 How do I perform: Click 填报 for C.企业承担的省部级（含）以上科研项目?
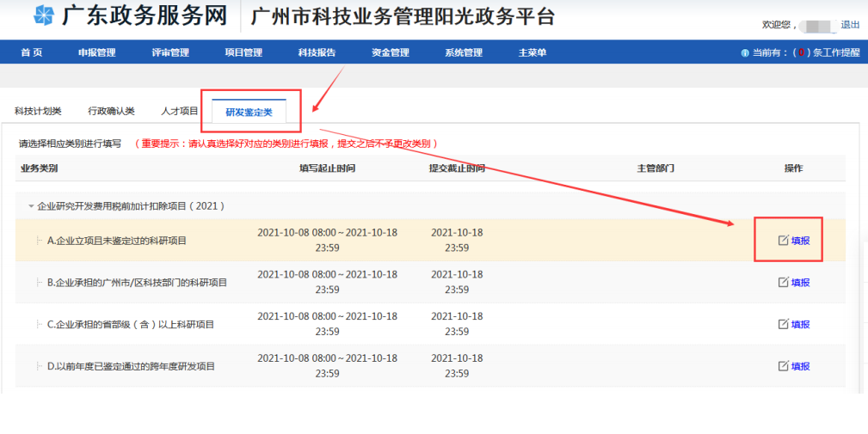tap(800, 325)
